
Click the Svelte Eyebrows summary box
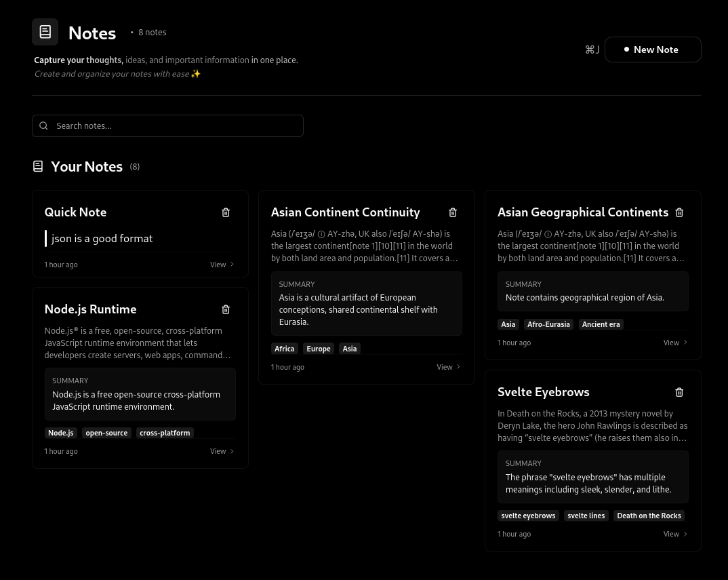593,477
